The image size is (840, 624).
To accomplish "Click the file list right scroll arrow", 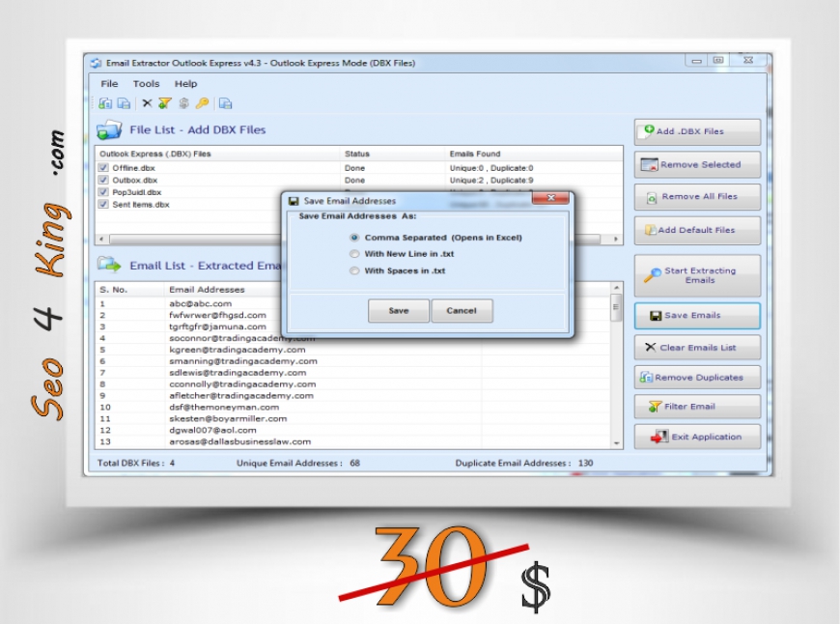I will coord(616,240).
